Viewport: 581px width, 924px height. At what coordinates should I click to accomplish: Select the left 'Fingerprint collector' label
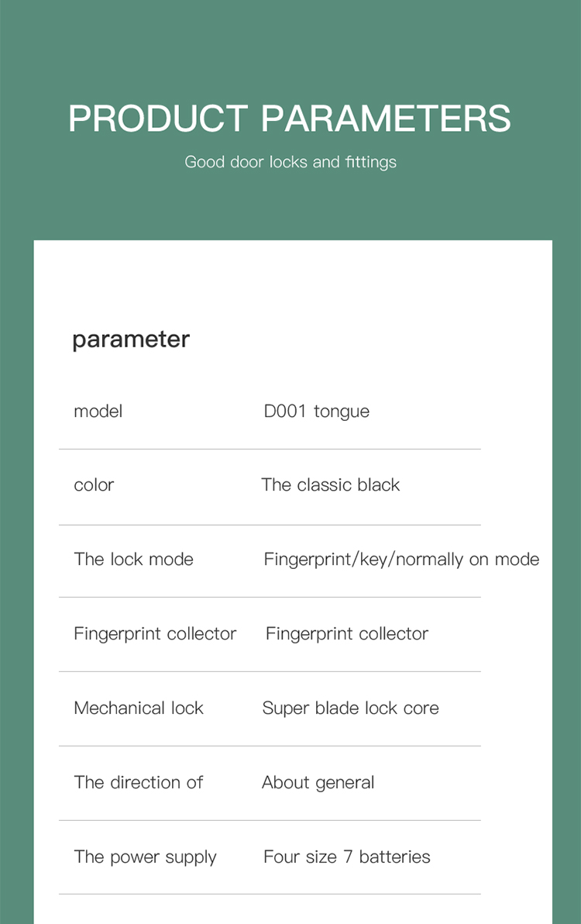tap(155, 634)
